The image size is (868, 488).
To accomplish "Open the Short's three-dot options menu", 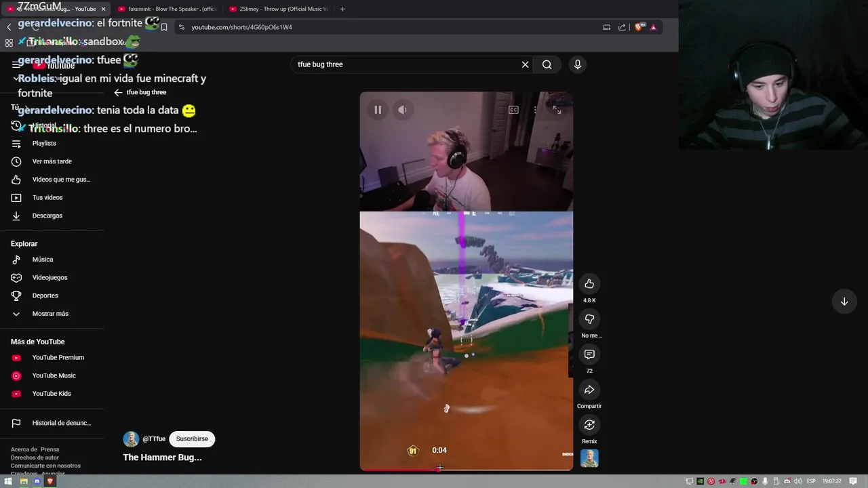I will point(535,110).
